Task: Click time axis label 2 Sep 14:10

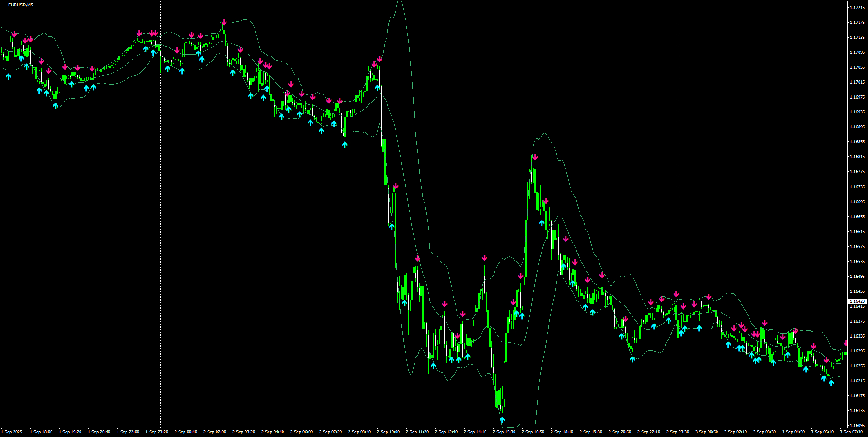Action: pos(475,432)
